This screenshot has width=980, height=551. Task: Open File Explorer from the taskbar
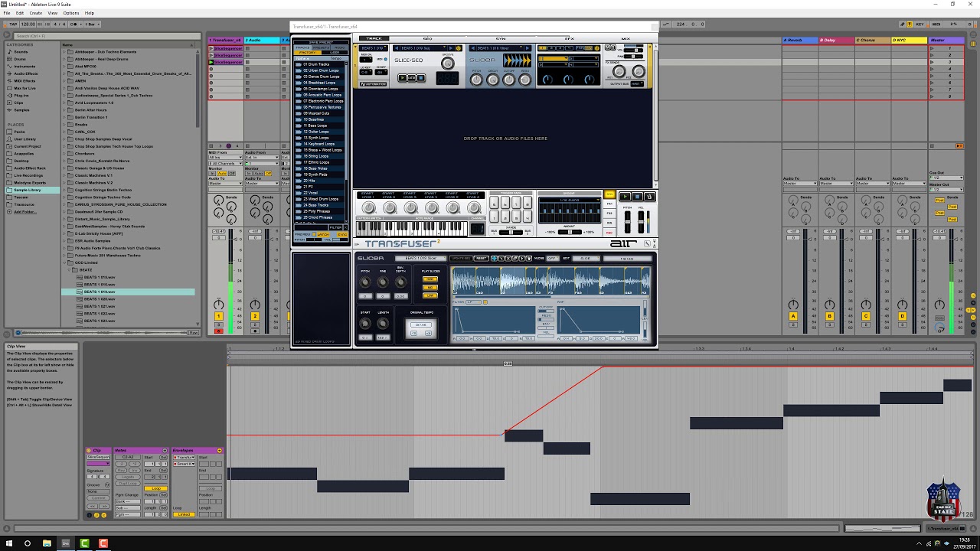[x=47, y=543]
